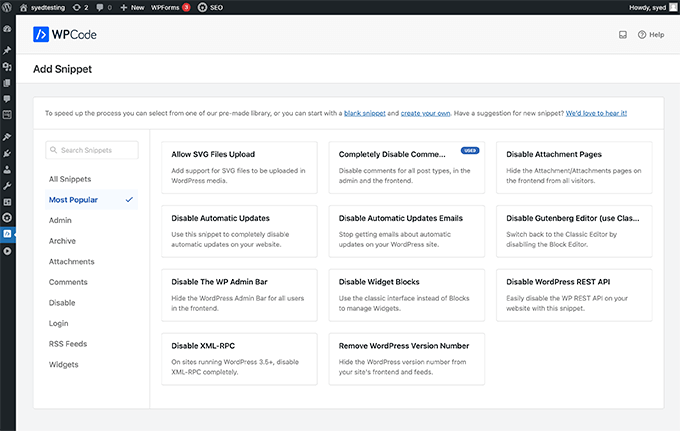
Task: Switch to the RSS Feeds category
Action: 68,344
